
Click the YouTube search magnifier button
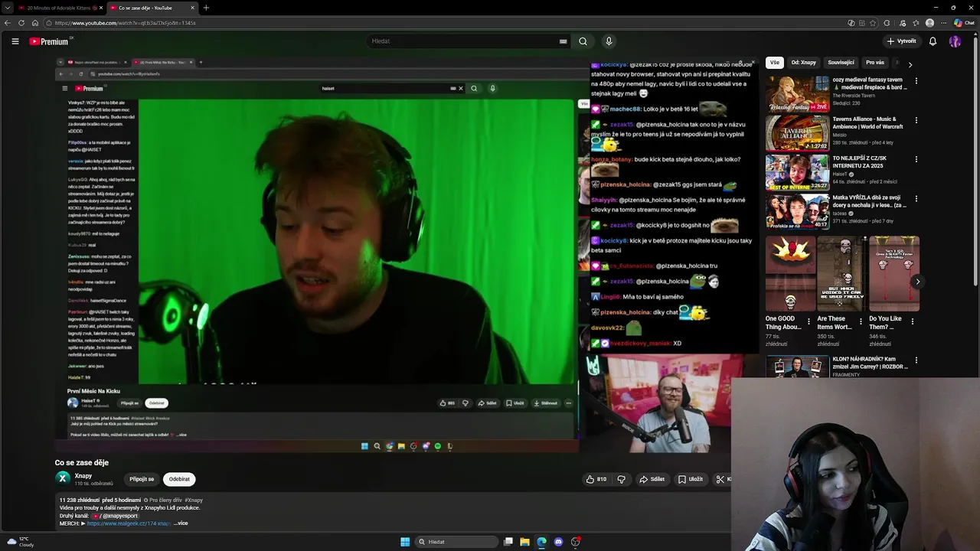583,41
